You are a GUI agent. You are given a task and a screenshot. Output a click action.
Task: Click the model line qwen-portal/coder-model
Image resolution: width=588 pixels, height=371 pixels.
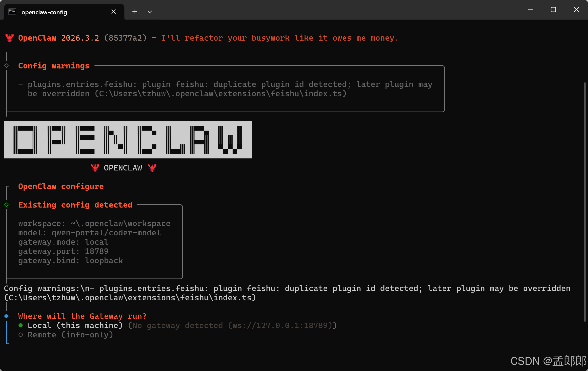pyautogui.click(x=89, y=232)
